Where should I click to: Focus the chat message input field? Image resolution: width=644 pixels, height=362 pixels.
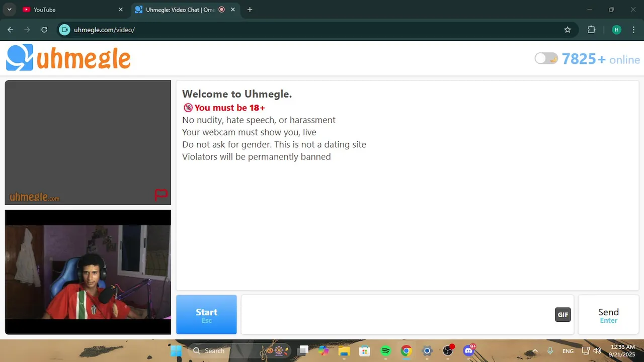397,315
